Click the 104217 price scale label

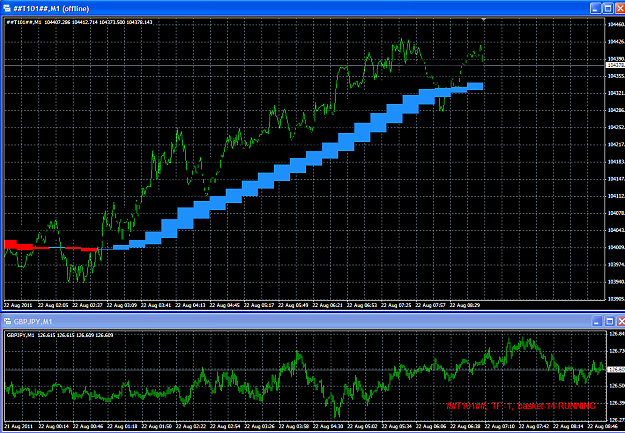[616, 144]
